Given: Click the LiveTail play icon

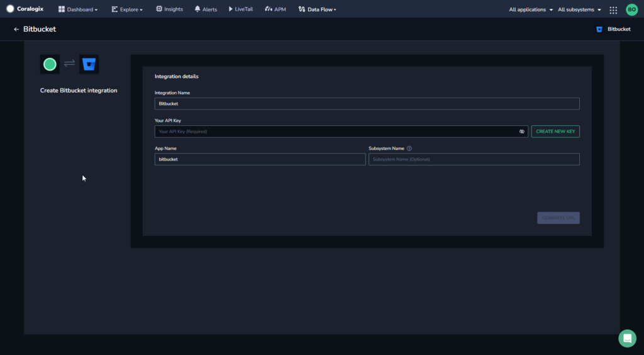Looking at the screenshot, I should 231,9.
